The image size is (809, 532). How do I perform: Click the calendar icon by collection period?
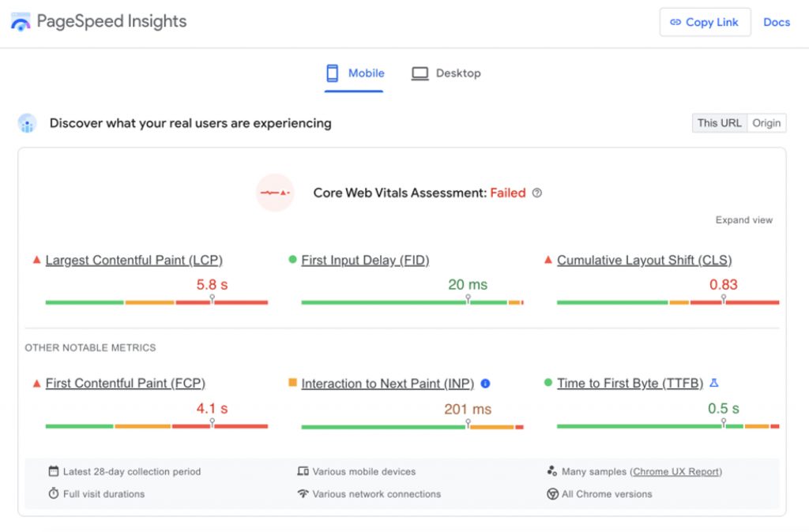(x=54, y=471)
